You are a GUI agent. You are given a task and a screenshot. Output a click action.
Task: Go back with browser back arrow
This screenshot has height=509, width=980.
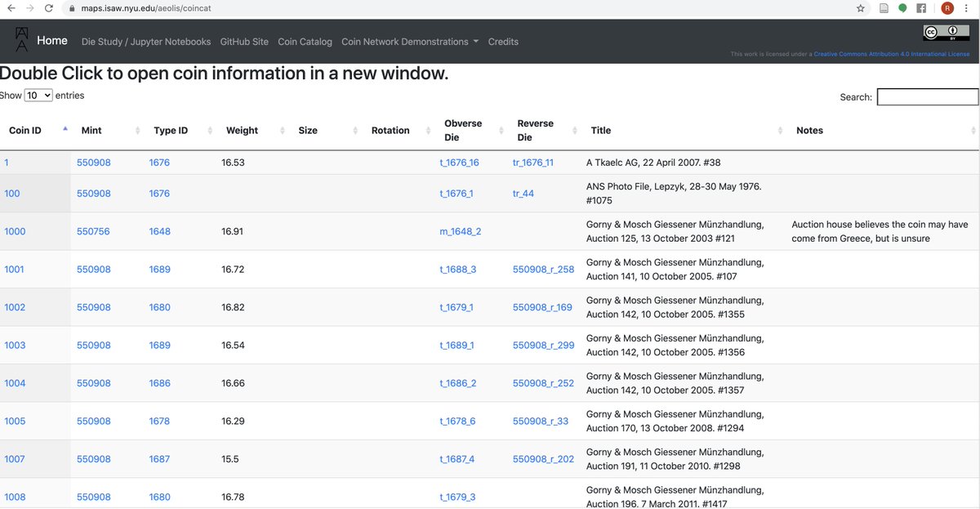pyautogui.click(x=11, y=8)
